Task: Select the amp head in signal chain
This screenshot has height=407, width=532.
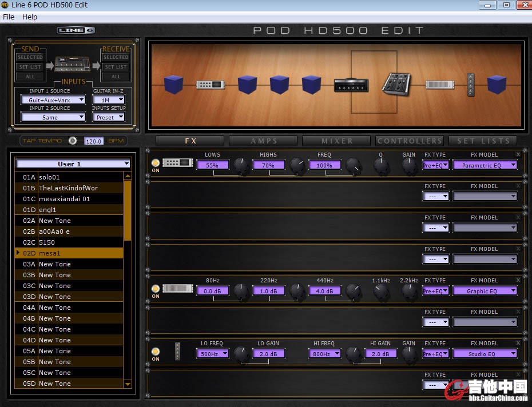Action: (x=351, y=85)
